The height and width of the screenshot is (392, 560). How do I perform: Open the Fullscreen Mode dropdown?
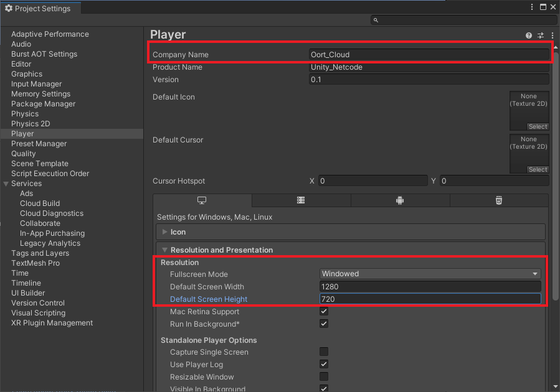(430, 274)
